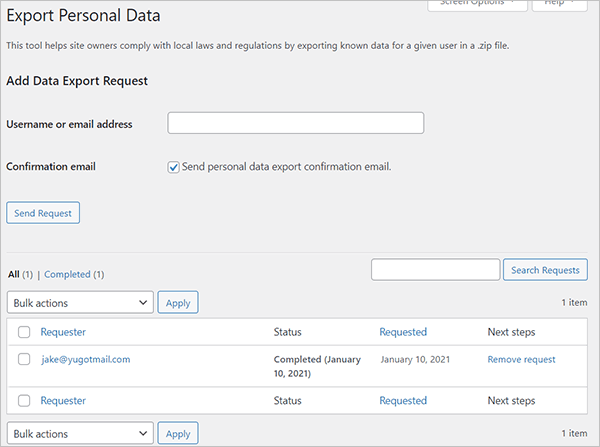Click the Username or email address input field
The image size is (600, 447).
295,123
